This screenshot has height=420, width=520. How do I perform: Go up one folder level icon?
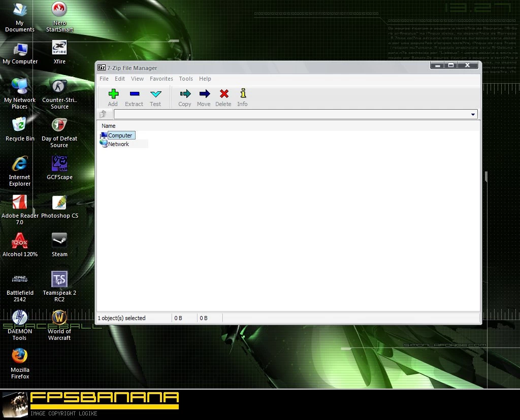(x=103, y=114)
